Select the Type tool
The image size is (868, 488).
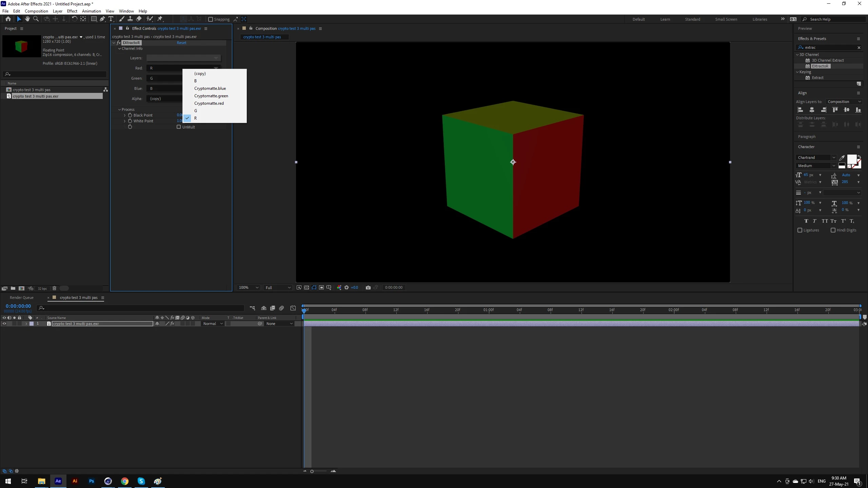[111, 19]
